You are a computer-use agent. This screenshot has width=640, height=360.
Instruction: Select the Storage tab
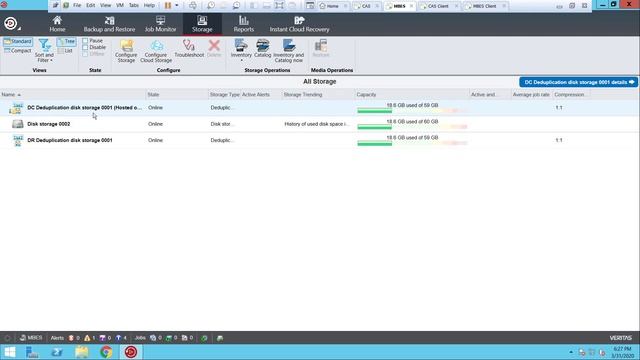point(202,24)
